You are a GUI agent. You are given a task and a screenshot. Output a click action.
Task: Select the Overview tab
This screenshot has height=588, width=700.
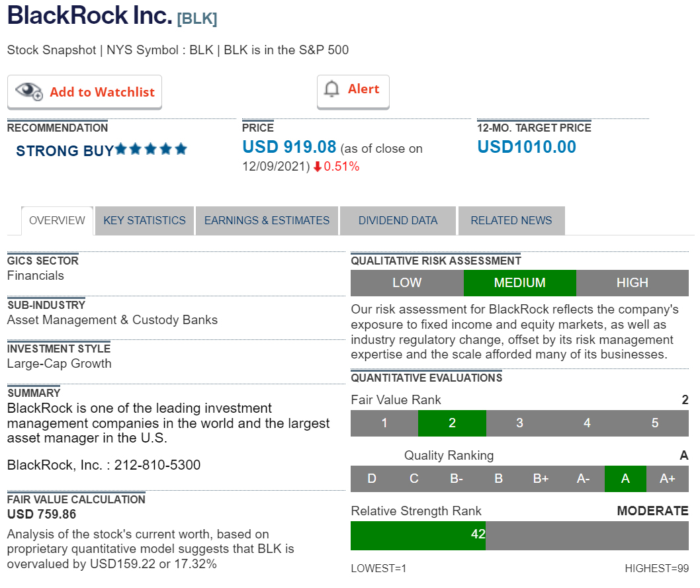click(57, 221)
